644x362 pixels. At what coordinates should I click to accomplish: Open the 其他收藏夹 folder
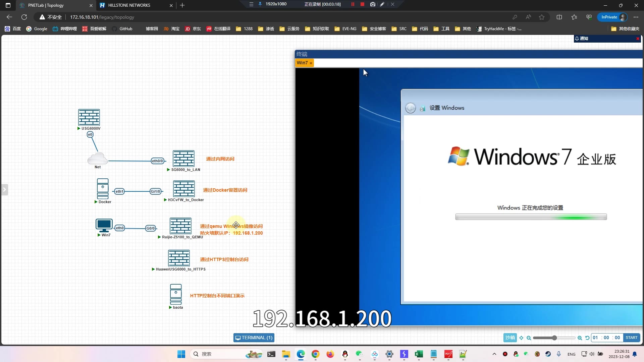625,29
